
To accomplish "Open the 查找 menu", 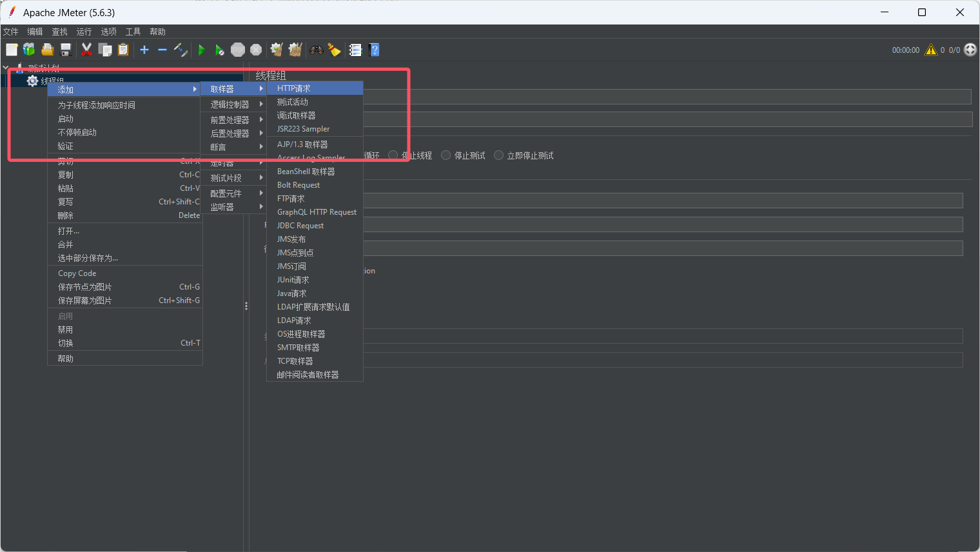I will 59,32.
